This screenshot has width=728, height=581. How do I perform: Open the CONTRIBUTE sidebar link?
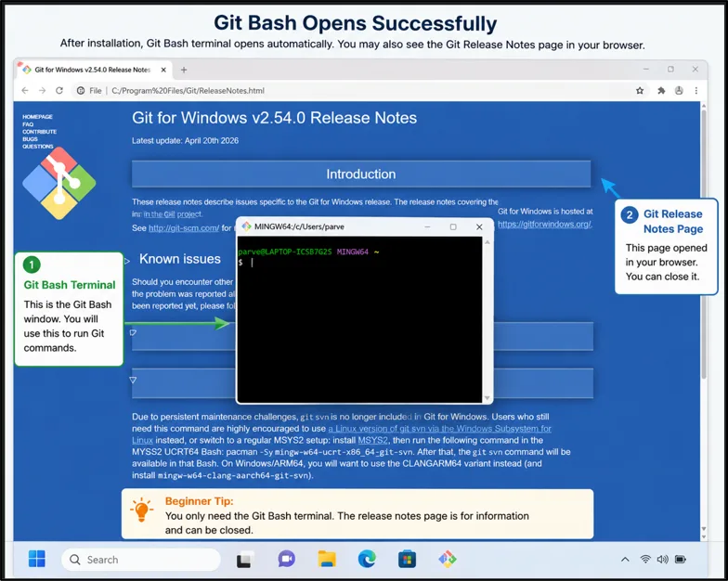(39, 132)
